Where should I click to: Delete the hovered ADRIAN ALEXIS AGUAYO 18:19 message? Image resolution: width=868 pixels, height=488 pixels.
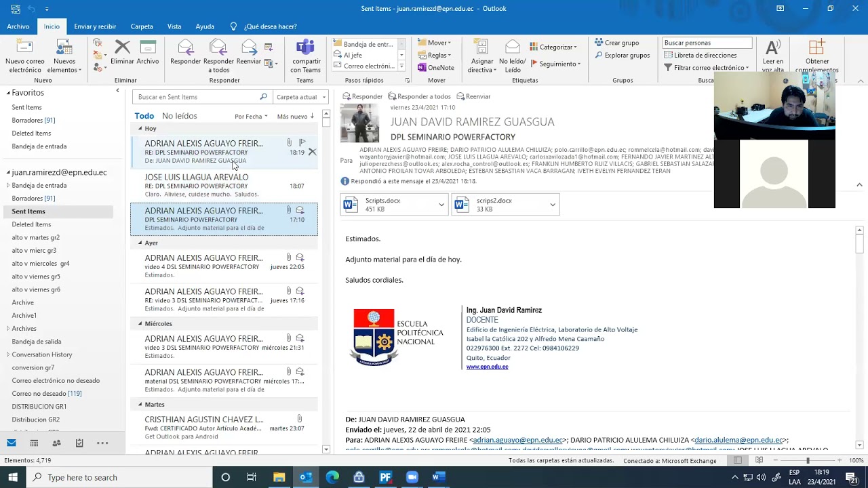pos(312,152)
